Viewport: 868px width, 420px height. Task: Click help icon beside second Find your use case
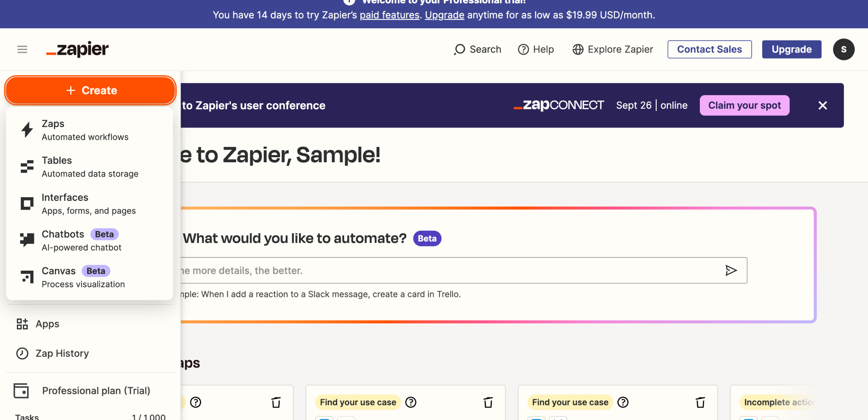pos(623,402)
